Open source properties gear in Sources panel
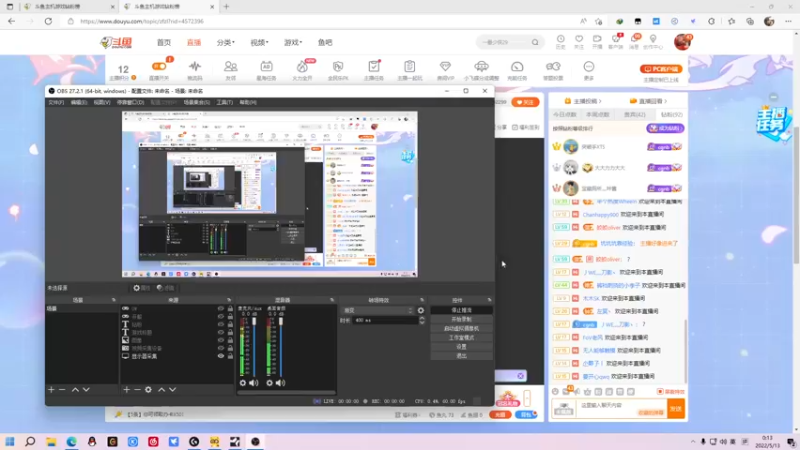The image size is (800, 450). pyautogui.click(x=148, y=390)
